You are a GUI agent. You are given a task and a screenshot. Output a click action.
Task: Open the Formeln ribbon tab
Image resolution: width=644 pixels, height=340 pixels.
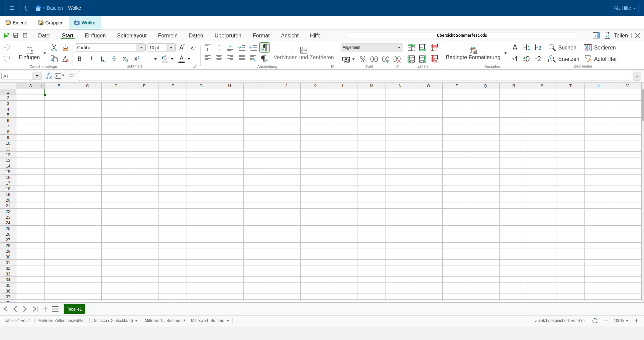[168, 35]
